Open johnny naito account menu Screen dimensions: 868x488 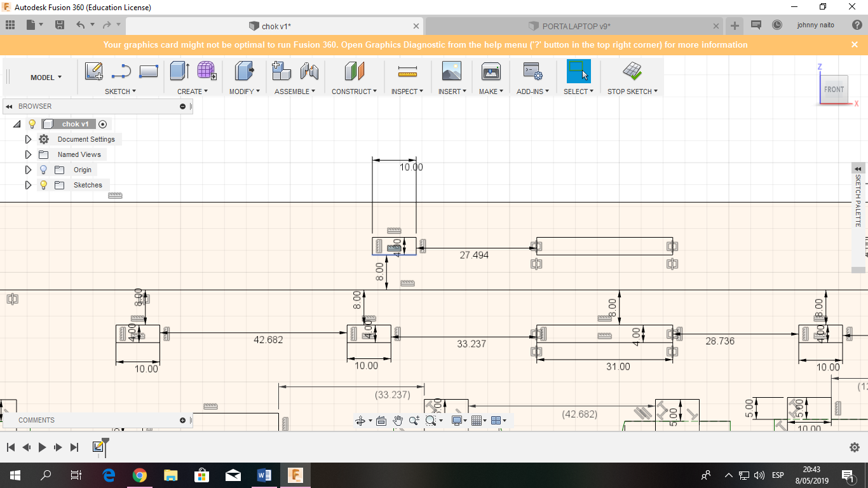tap(816, 25)
